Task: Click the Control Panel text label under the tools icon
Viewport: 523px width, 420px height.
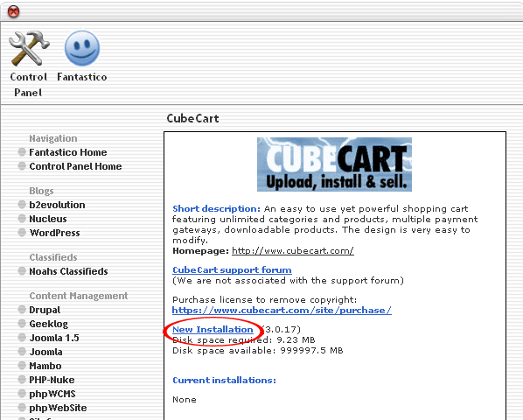Action: point(28,85)
